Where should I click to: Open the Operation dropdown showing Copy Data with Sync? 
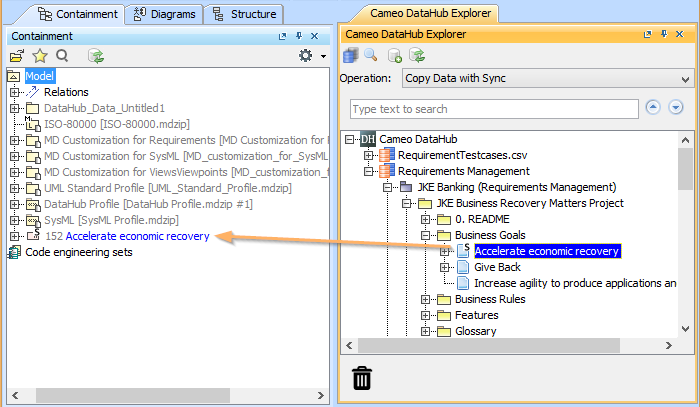[x=548, y=78]
